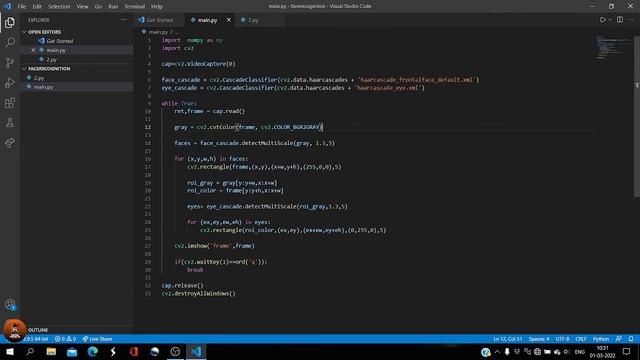Click the Windows Start button
Screen dimensions: 640x360
pos(10,351)
